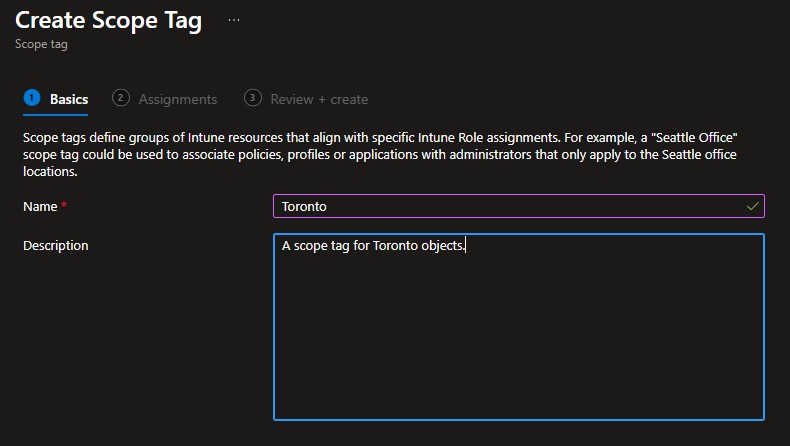Click the step 2 circle icon
Viewport: 790px width, 446px height.
coord(121,98)
